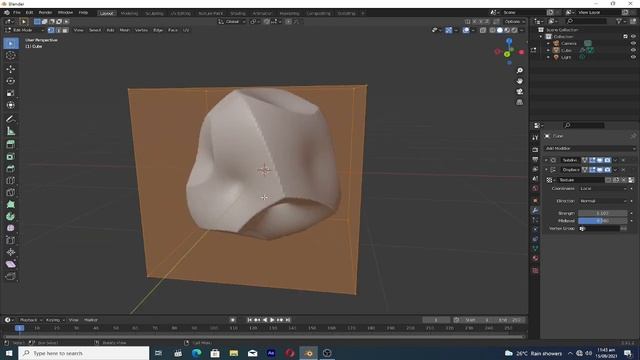
Task: Open the Mesh menu in viewport header
Action: (124, 30)
